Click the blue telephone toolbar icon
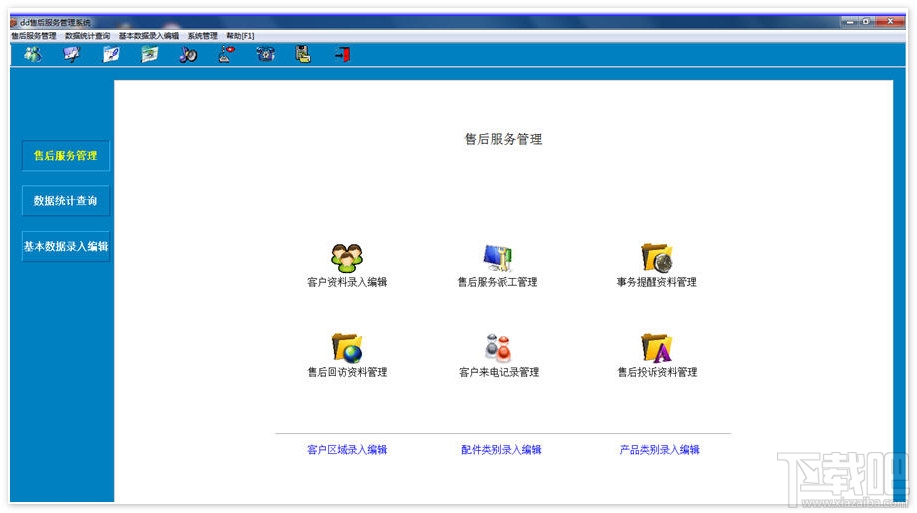This screenshot has height=513, width=917. 266,55
